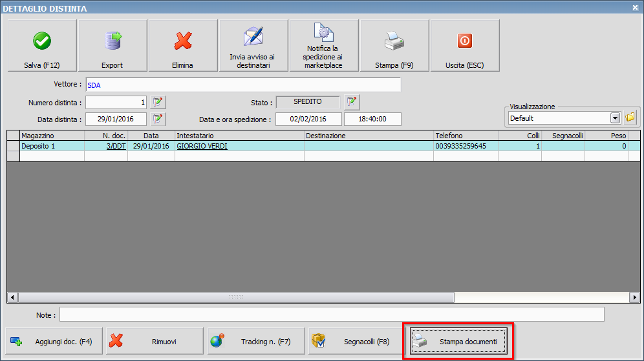Image resolution: width=644 pixels, height=361 pixels.
Task: Click the Telefono column header
Action: coord(466,136)
